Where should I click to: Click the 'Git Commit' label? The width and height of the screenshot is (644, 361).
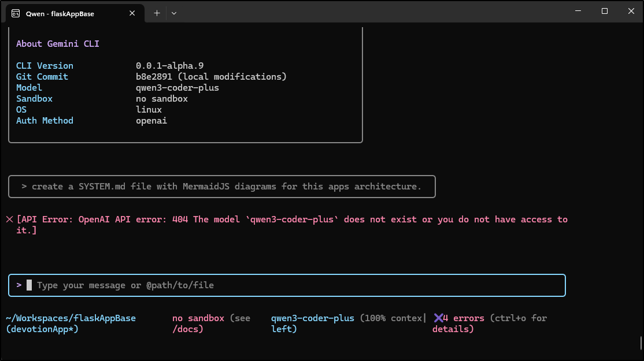42,77
